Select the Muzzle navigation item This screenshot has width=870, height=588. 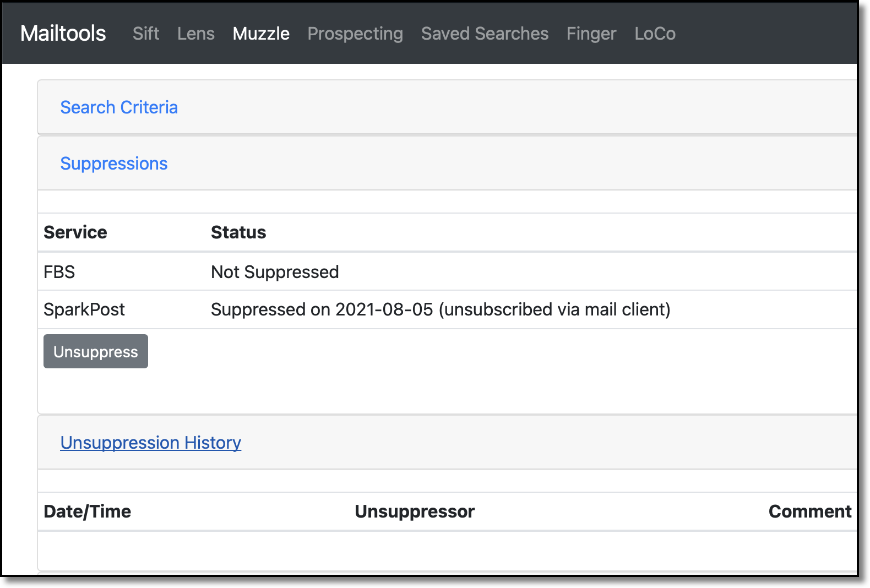pyautogui.click(x=261, y=34)
